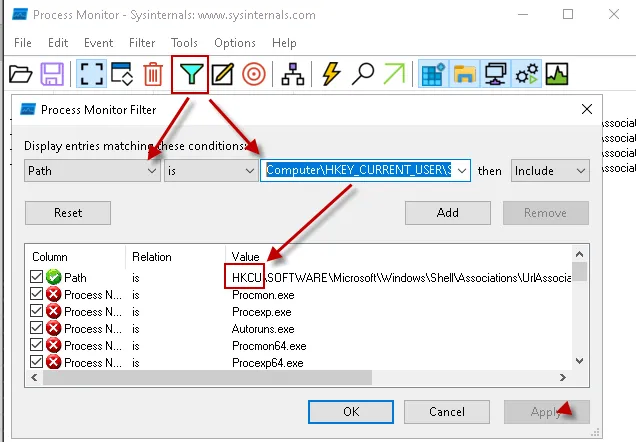636x442 pixels.
Task: Open the Tools menu
Action: [x=184, y=43]
